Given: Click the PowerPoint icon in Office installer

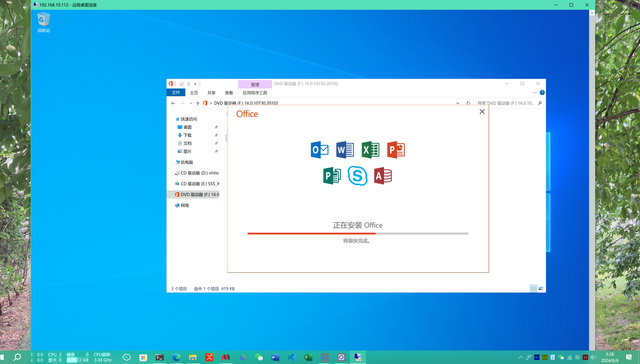Looking at the screenshot, I should pyautogui.click(x=396, y=150).
